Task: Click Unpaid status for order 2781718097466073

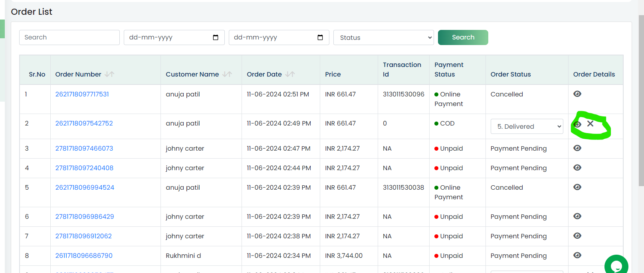Action: [449, 148]
